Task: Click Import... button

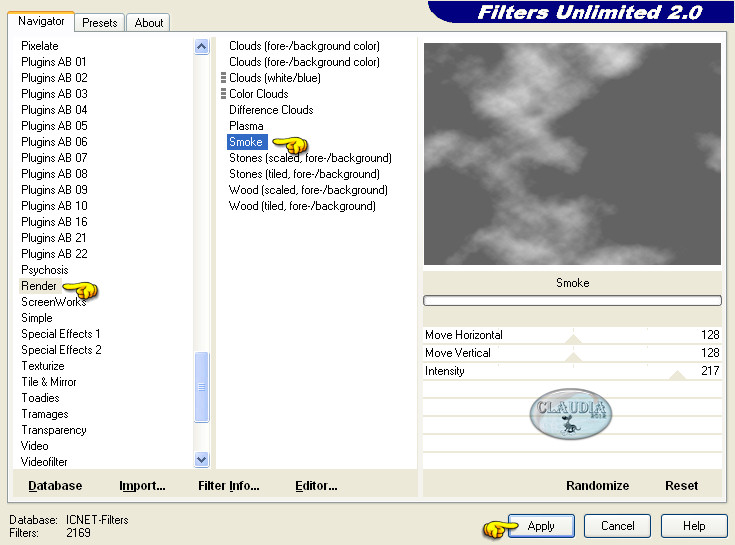Action: [142, 485]
